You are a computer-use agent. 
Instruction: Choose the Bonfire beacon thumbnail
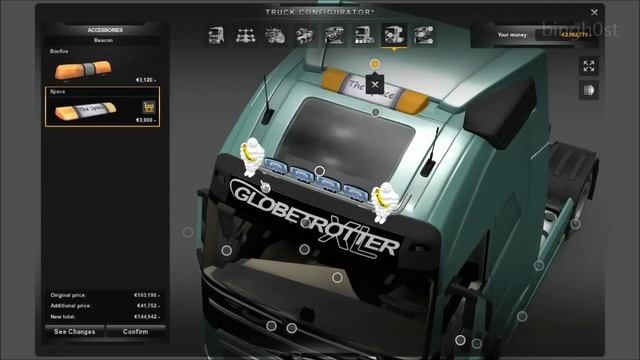[83, 71]
